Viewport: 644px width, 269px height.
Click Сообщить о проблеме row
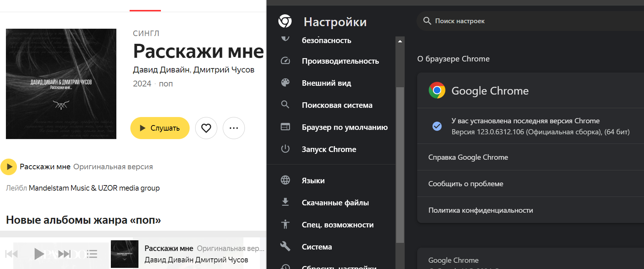pos(530,184)
